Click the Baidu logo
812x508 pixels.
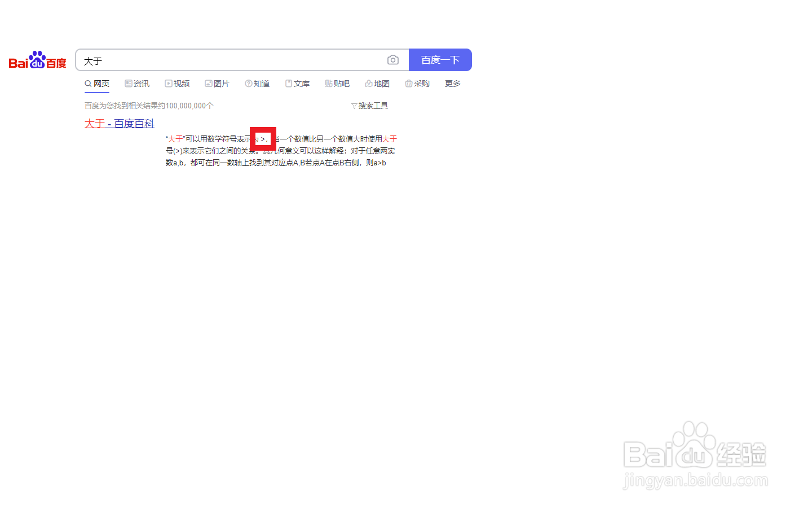[38, 60]
